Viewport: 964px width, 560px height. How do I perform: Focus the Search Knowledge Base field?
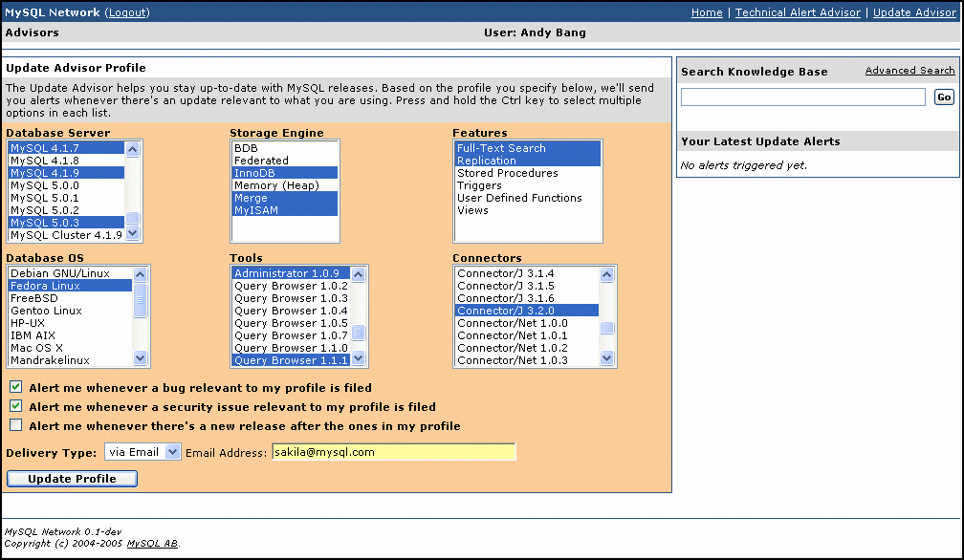coord(803,97)
